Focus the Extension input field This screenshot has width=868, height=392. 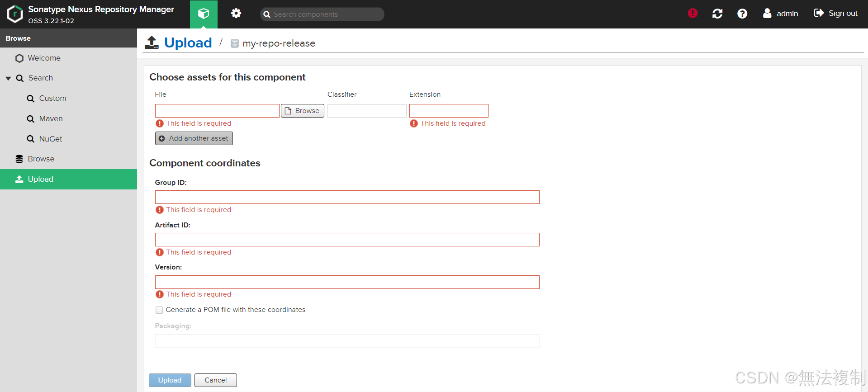click(449, 111)
